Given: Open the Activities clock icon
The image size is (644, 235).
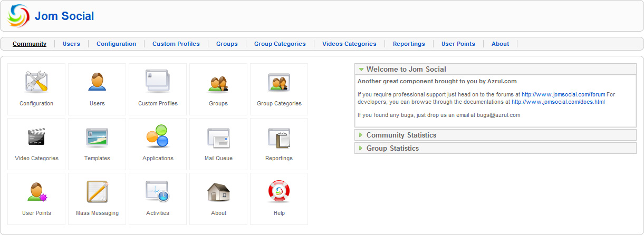Looking at the screenshot, I should pos(158,192).
